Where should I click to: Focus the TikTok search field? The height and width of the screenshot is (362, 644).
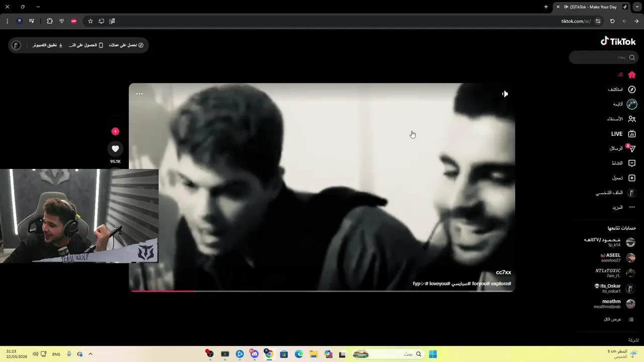[604, 57]
